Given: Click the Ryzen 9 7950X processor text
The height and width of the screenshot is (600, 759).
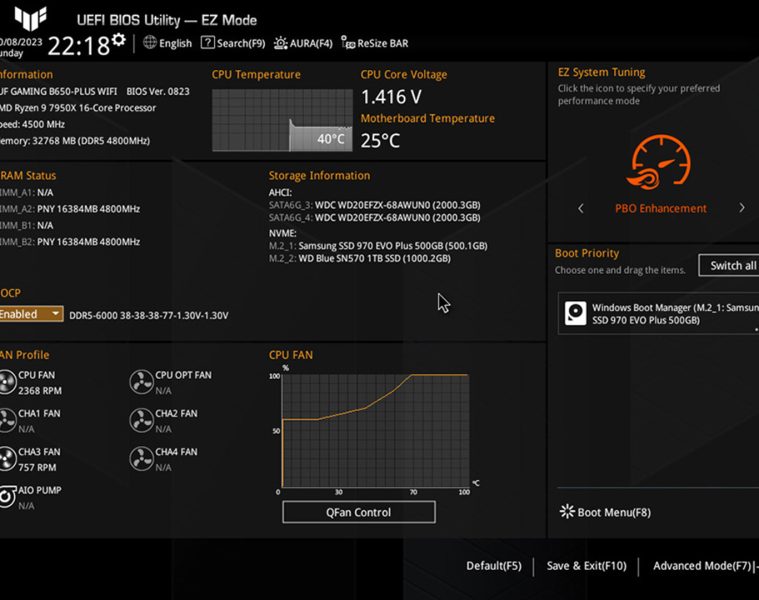Looking at the screenshot, I should (x=78, y=107).
